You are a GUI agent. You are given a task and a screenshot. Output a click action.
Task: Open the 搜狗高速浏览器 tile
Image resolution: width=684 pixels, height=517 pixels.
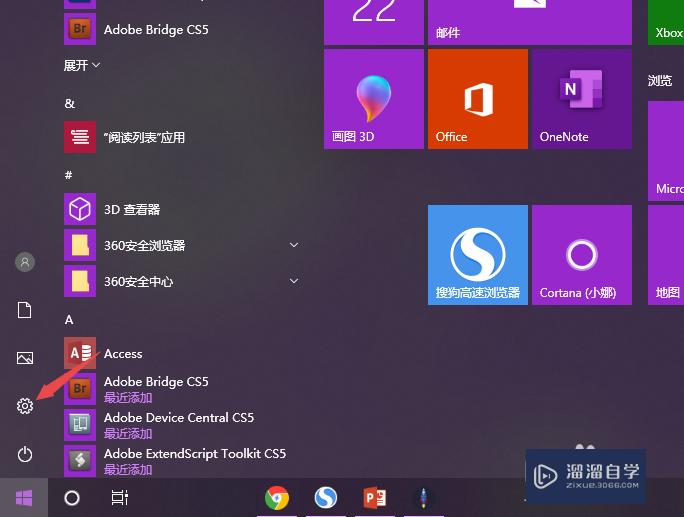click(478, 255)
